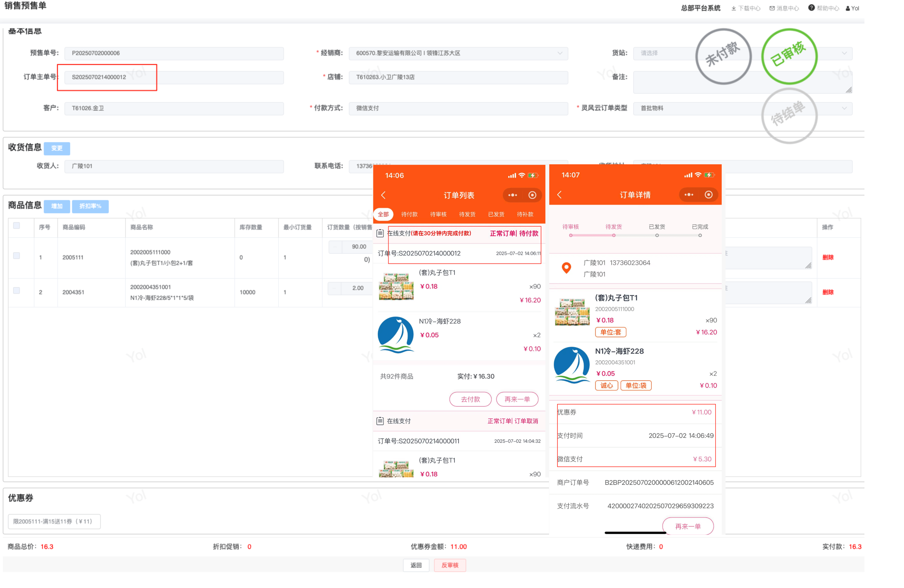This screenshot has height=588, width=904.
Task: Click the 待发货 progress step marker
Action: coord(613,235)
